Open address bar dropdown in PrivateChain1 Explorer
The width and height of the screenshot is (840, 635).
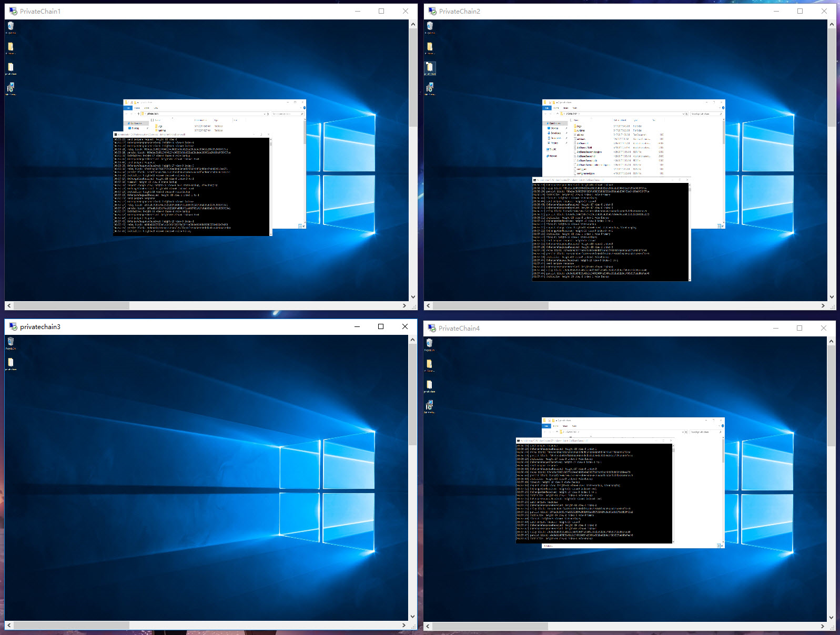(x=265, y=114)
